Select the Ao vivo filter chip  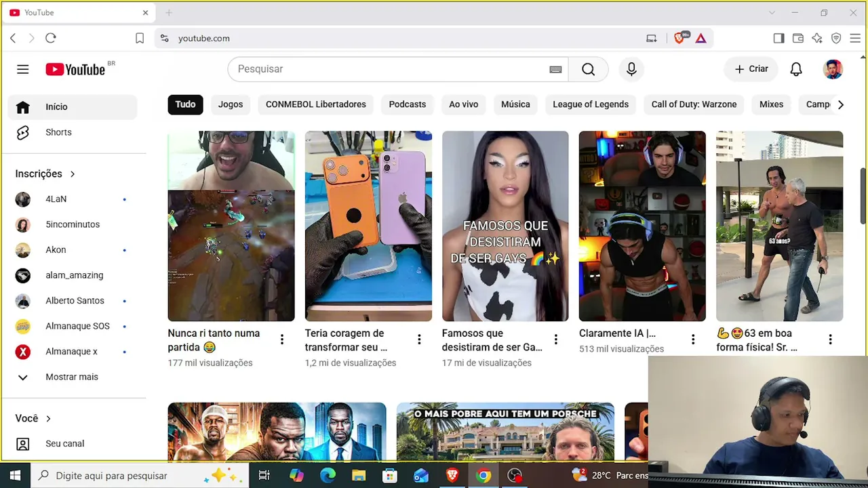pyautogui.click(x=464, y=104)
